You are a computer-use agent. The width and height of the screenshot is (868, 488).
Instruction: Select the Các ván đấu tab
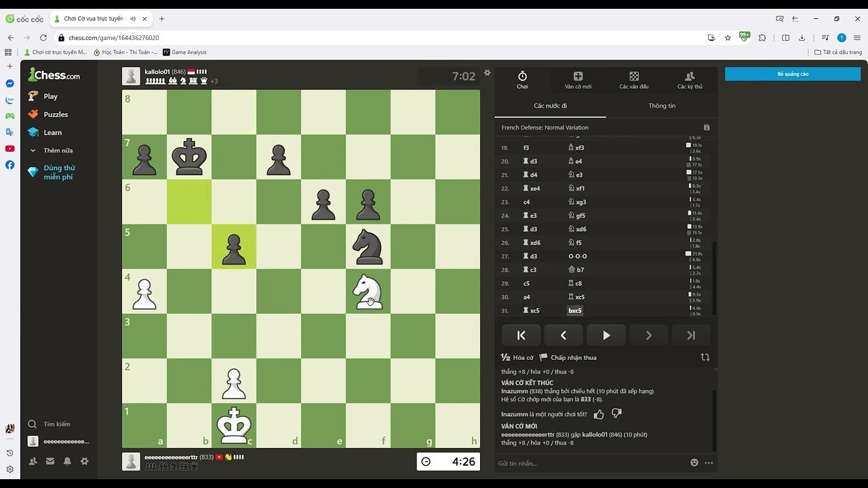634,80
